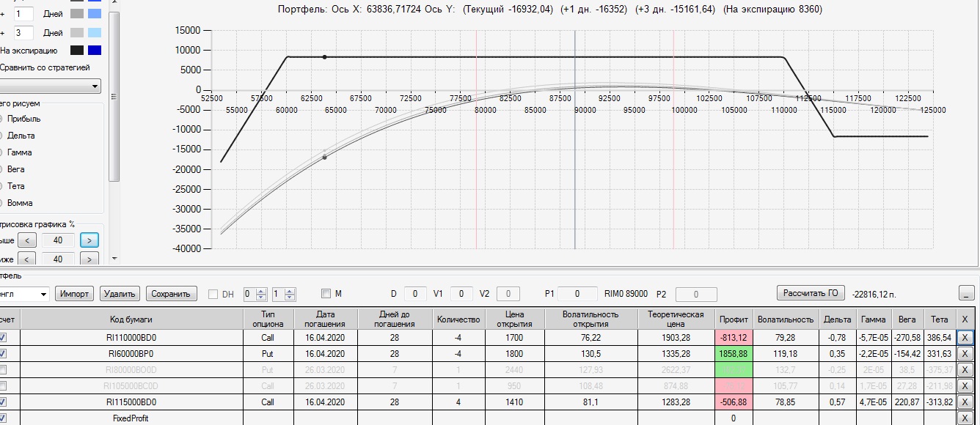This screenshot has height=425, width=980.
Task: Click the V2 input field
Action: 508,294
